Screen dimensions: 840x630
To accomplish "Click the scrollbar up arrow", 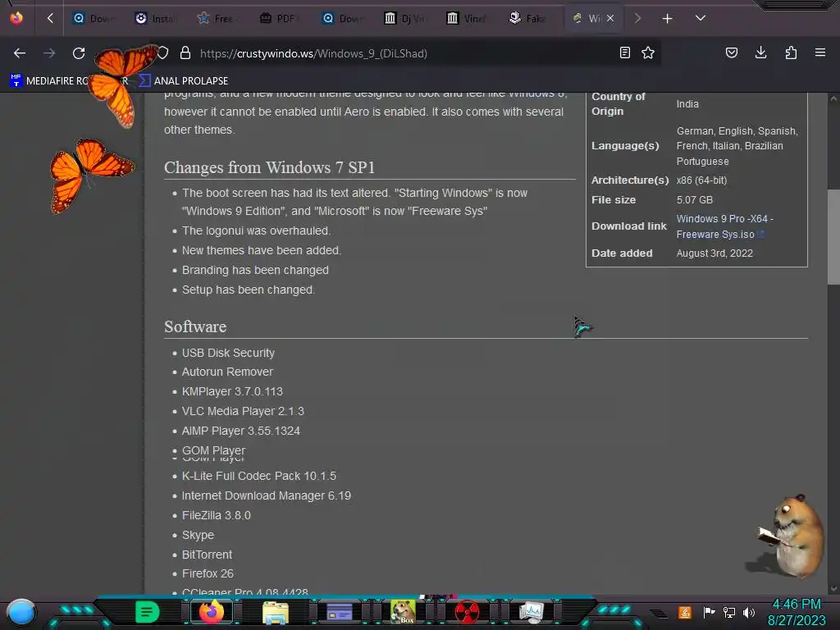I will (833, 98).
